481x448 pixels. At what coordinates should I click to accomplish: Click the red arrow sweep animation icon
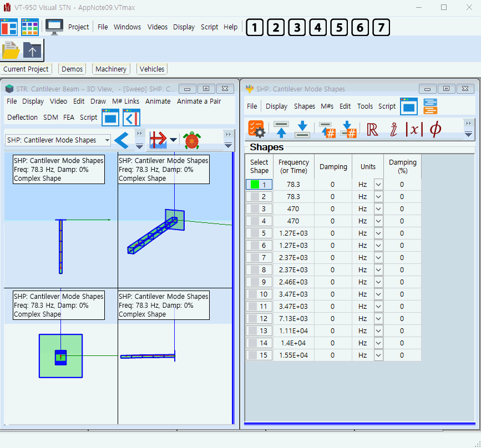point(158,140)
